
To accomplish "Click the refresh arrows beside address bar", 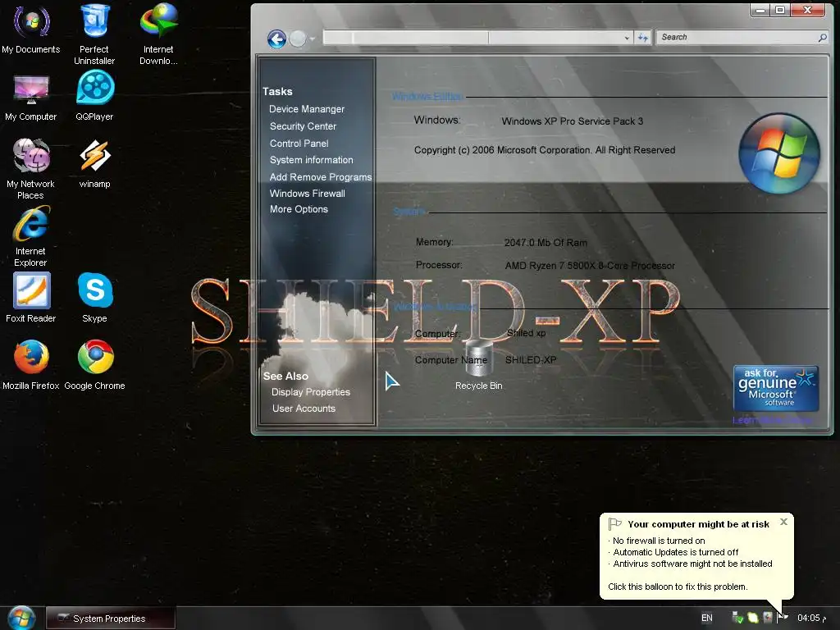I will (643, 38).
